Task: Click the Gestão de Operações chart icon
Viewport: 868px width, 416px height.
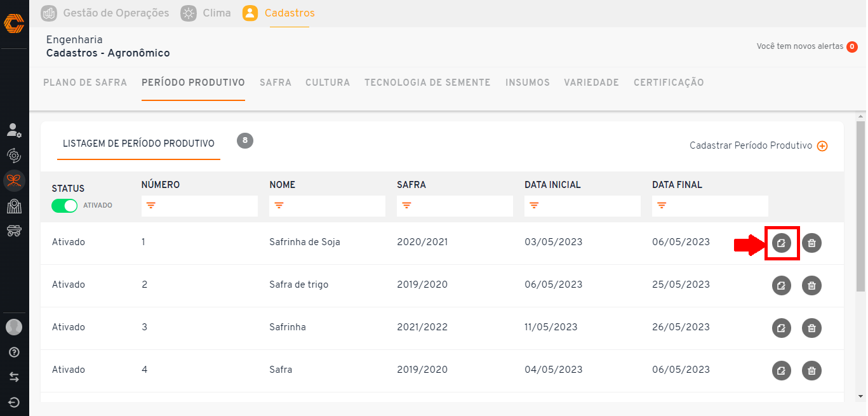Action: [49, 13]
